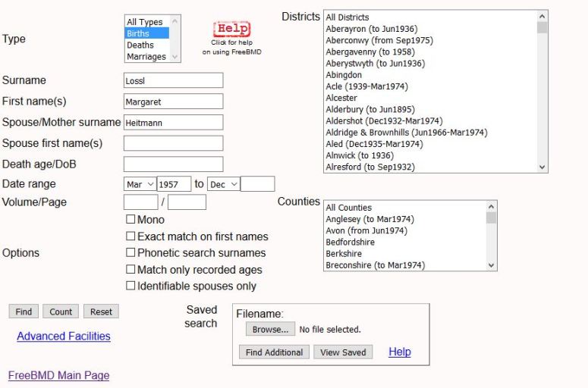Enable Phonetic search surnames option
The height and width of the screenshot is (388, 588).
coord(130,253)
